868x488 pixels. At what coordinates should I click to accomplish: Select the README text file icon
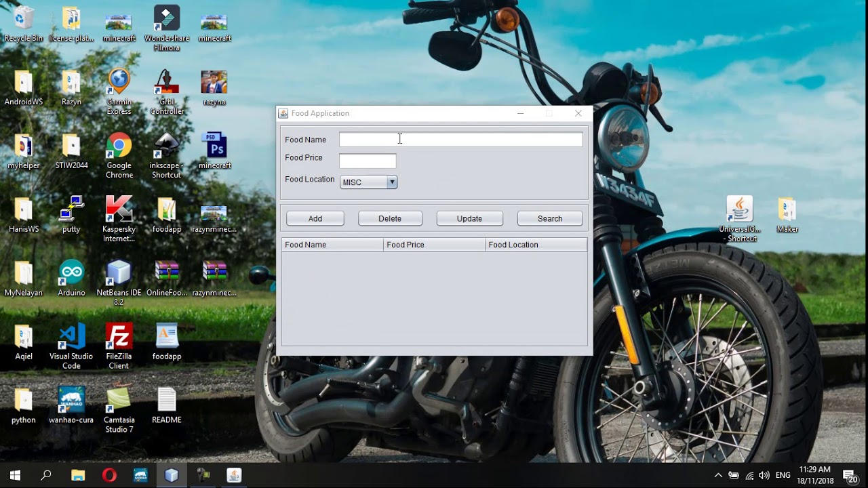(x=167, y=406)
